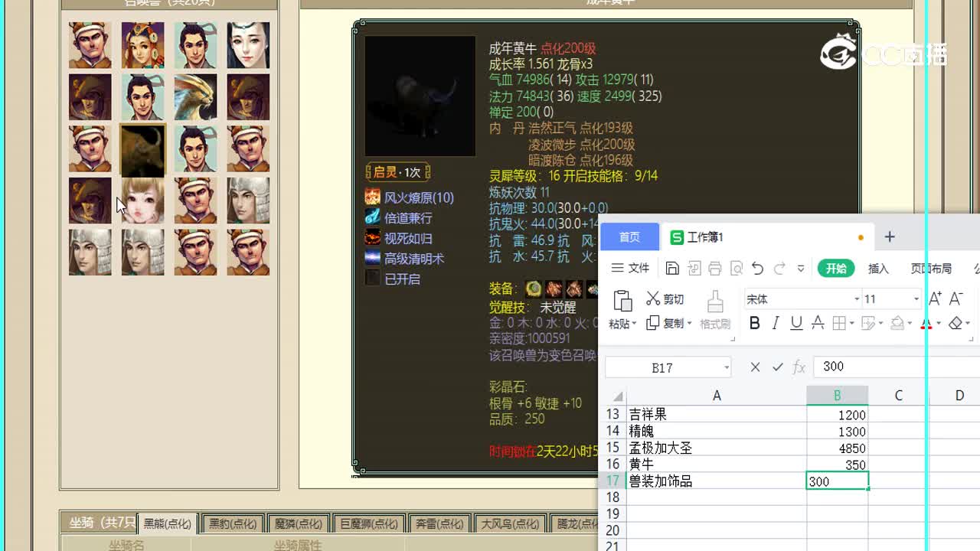Screen dimensions: 980x551
Task: Open the 魔獜(点化) mount tab
Action: pyautogui.click(x=298, y=523)
